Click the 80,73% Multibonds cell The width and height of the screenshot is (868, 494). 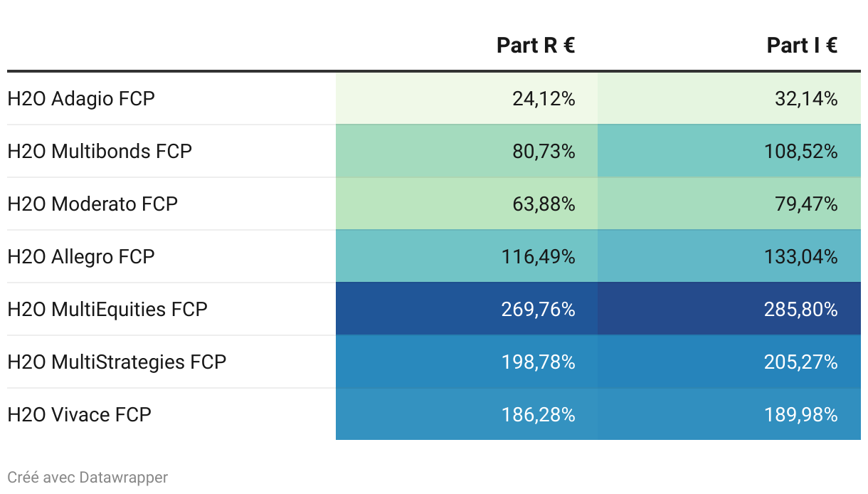point(544,152)
